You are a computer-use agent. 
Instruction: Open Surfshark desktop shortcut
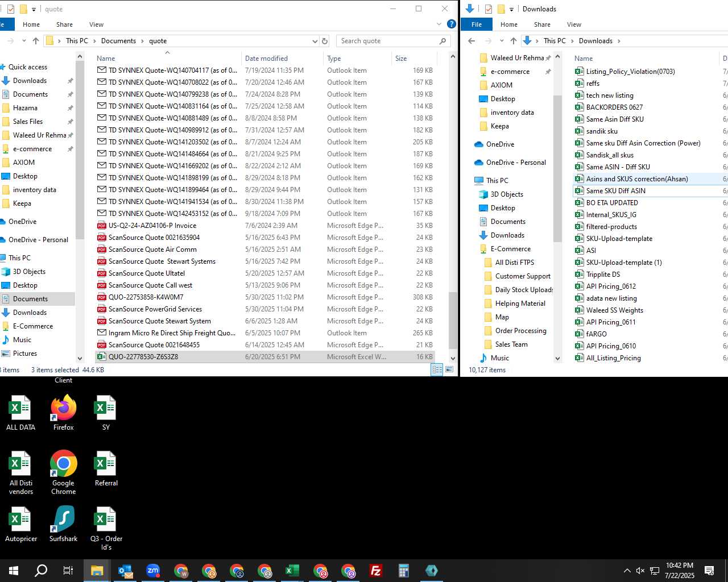[63, 523]
